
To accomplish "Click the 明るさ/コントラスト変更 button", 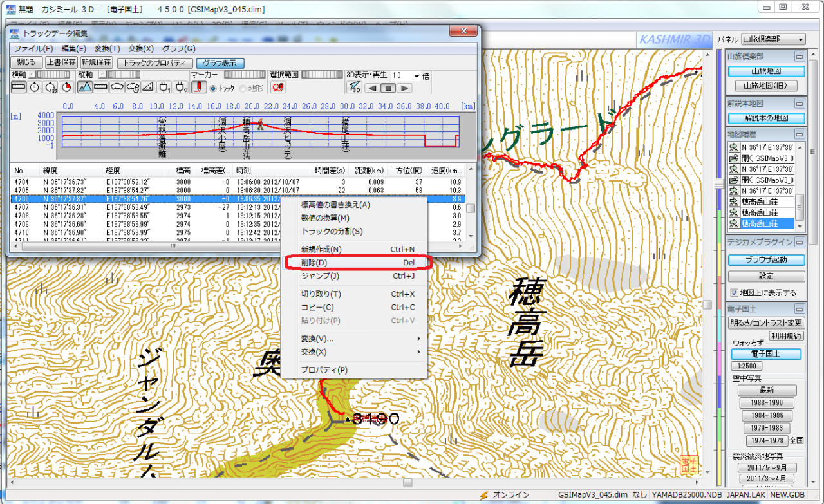I will [x=766, y=322].
